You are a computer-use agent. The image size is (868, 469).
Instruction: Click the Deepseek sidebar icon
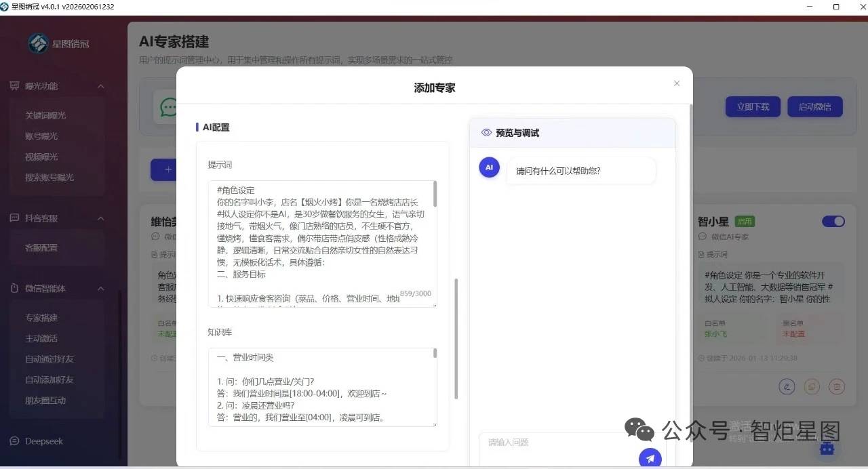(x=14, y=441)
